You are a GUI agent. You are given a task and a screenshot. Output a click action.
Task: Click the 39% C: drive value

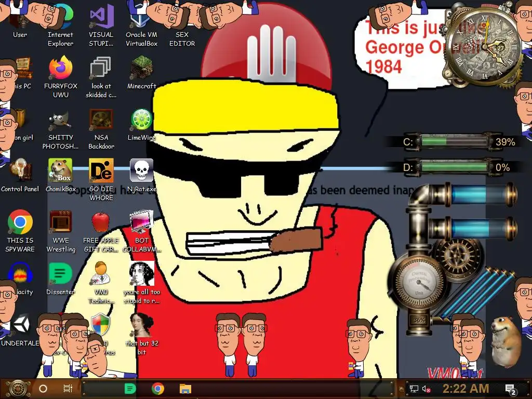[x=505, y=142]
